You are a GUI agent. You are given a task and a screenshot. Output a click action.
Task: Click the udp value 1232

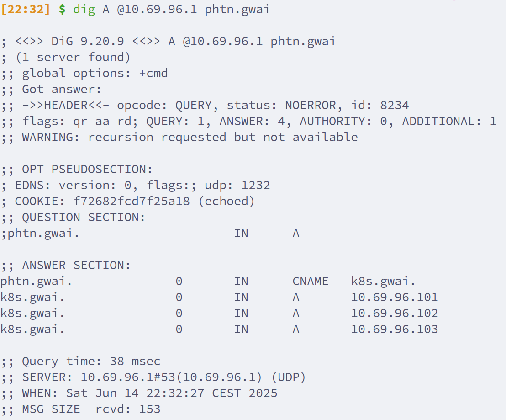tap(256, 186)
